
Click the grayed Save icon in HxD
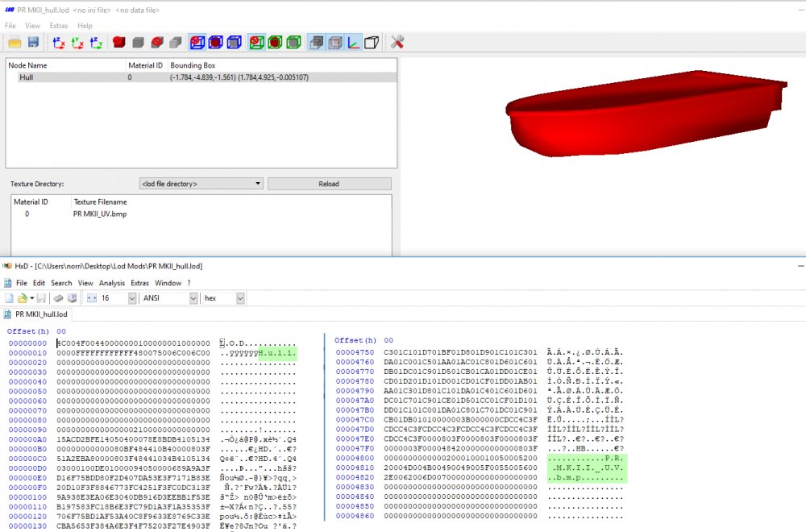pos(42,298)
